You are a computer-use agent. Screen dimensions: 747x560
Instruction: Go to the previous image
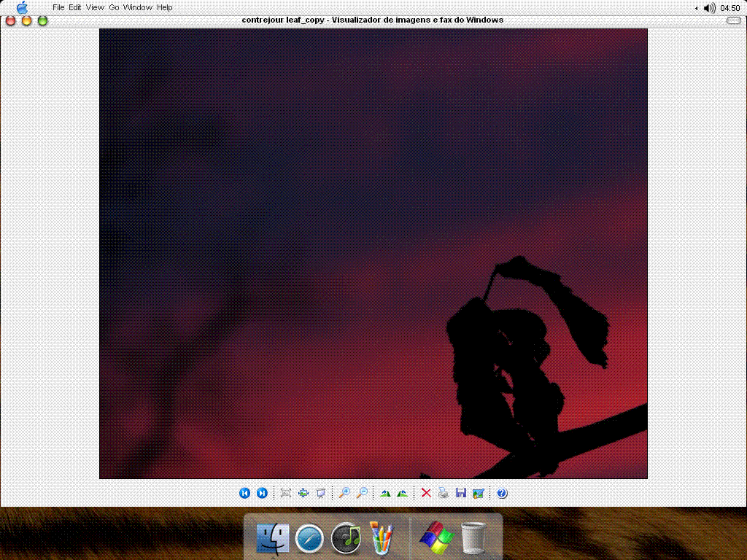pos(245,493)
